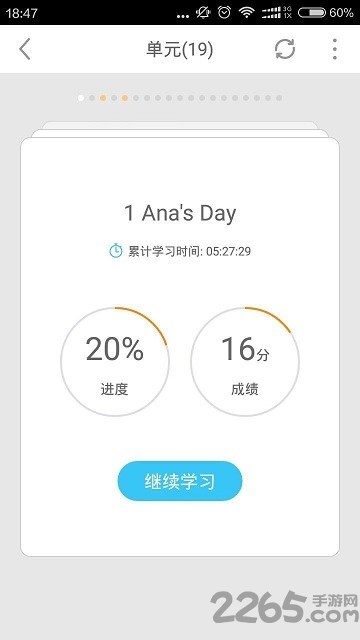Viewport: 360px width, 640px height.
Task: Tap the back arrow icon
Action: pyautogui.click(x=25, y=49)
